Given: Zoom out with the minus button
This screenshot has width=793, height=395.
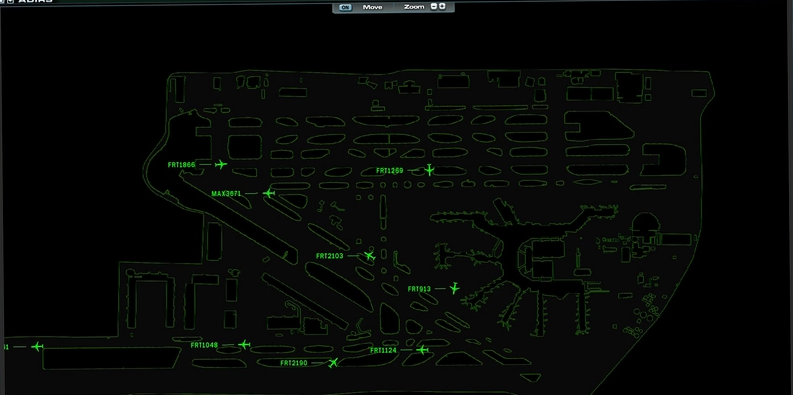Looking at the screenshot, I should click(x=434, y=7).
